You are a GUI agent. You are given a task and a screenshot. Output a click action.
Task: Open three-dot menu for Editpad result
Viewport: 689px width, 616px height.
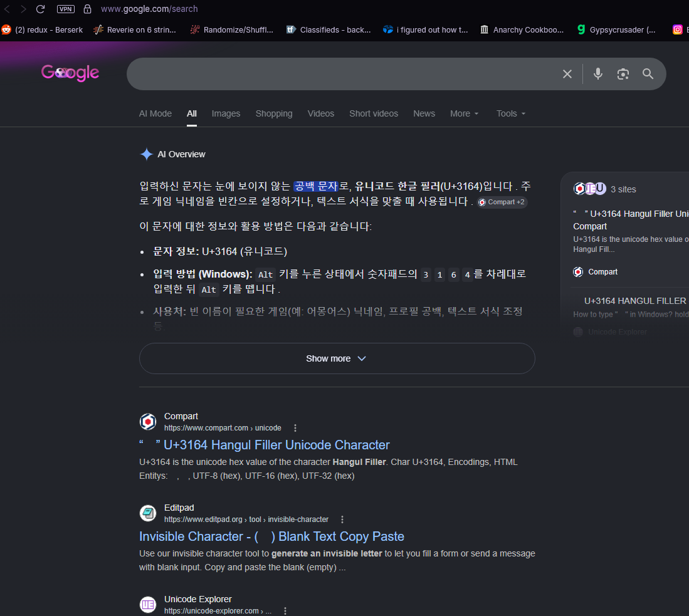342,519
